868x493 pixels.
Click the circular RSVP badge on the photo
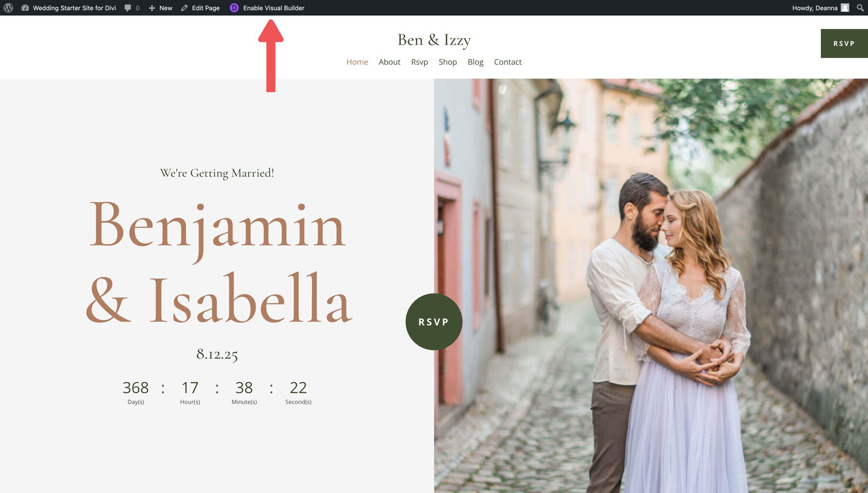(x=433, y=322)
